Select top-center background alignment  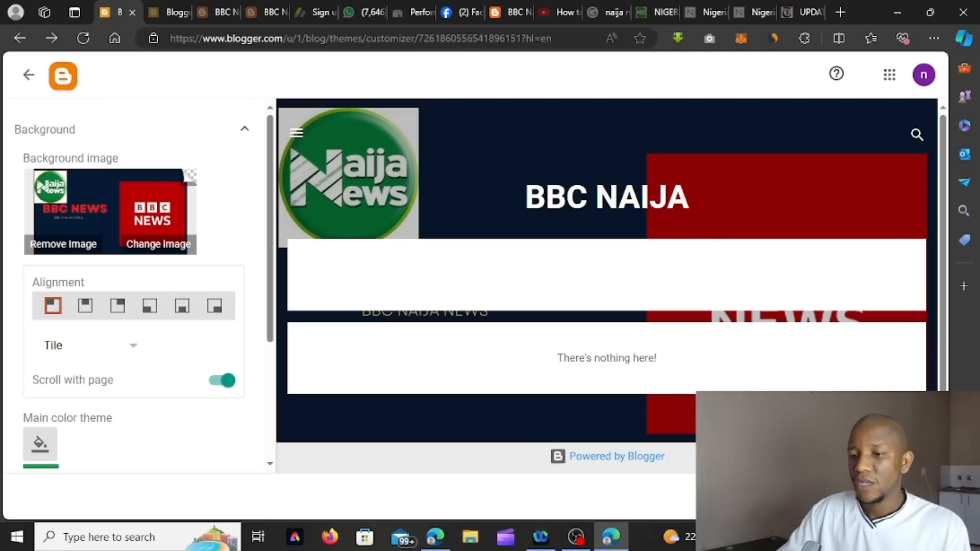pos(85,306)
